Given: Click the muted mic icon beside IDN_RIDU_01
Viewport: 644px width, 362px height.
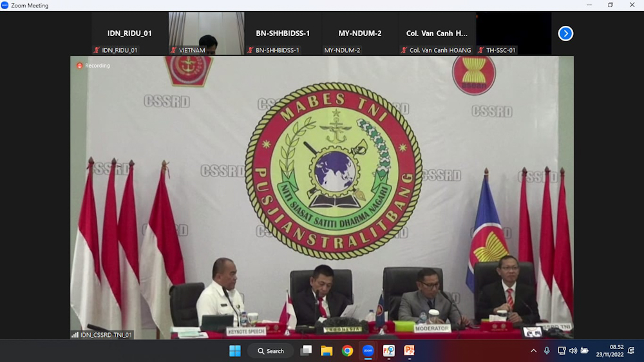Looking at the screenshot, I should [x=97, y=50].
